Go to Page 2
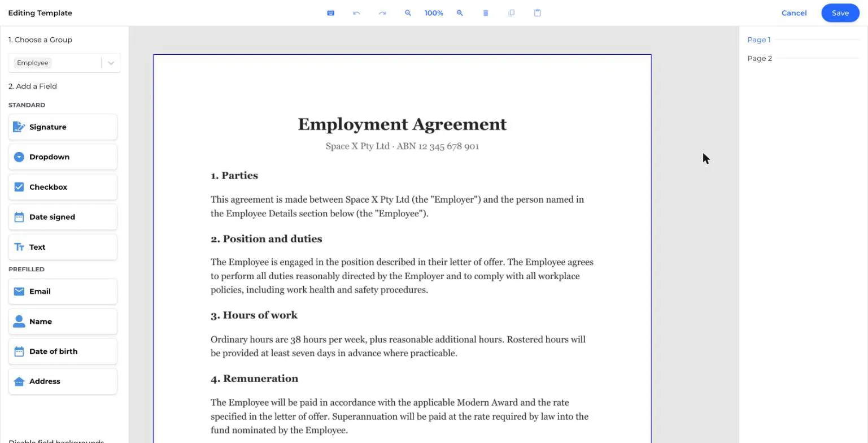 coord(760,58)
